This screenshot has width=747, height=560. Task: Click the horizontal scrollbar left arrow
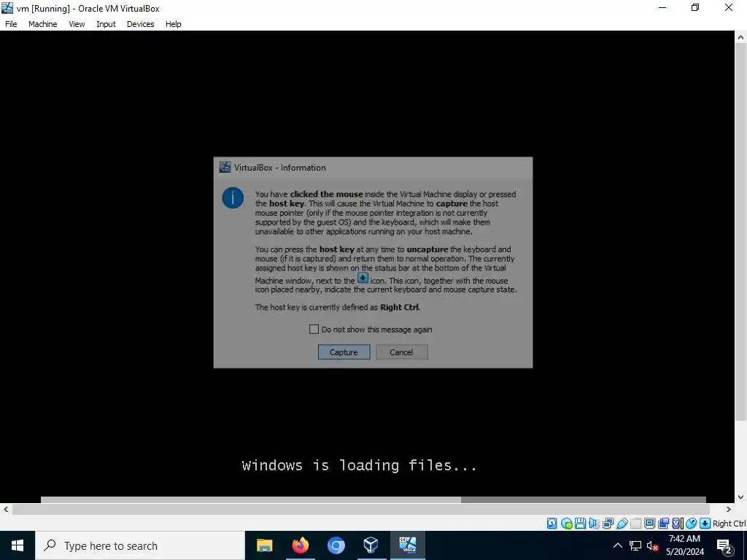coord(6,509)
